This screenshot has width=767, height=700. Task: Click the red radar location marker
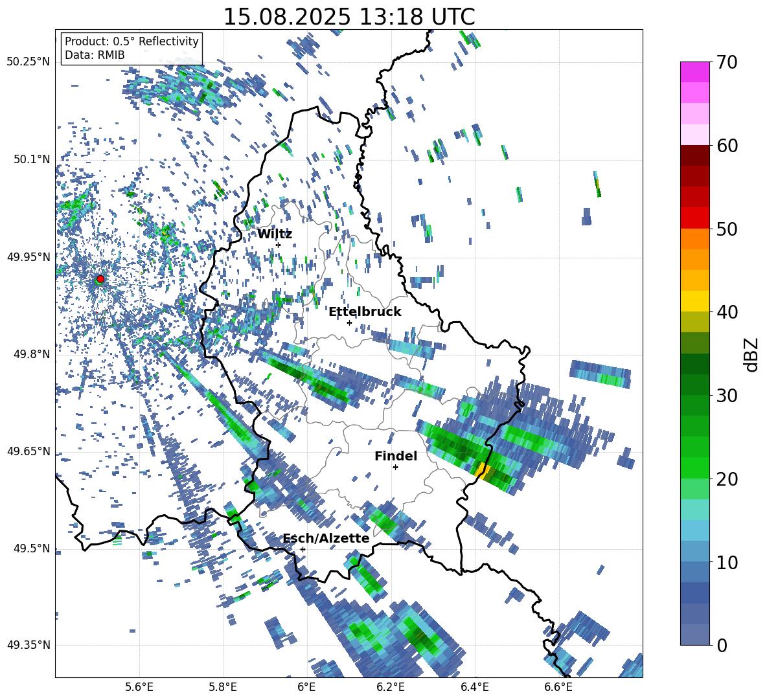click(x=100, y=279)
